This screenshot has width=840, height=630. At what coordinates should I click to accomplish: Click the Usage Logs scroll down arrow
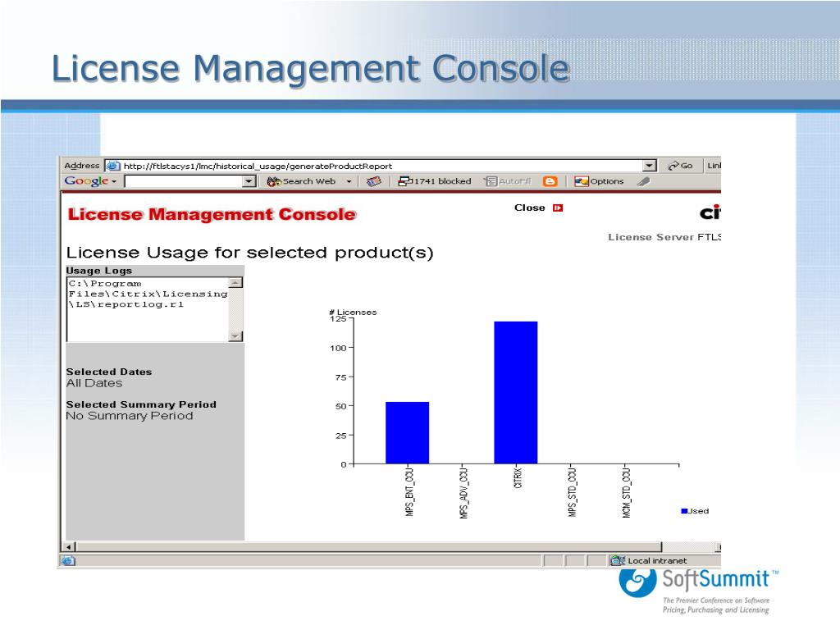click(x=235, y=336)
